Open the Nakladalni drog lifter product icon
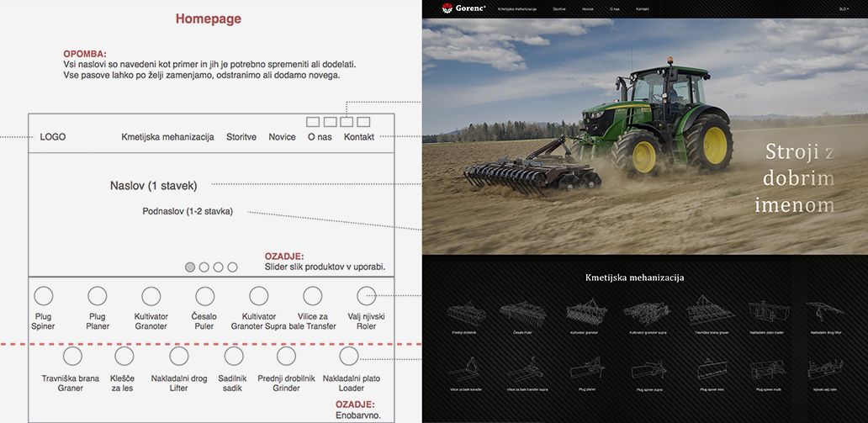868x423 pixels. (824, 312)
